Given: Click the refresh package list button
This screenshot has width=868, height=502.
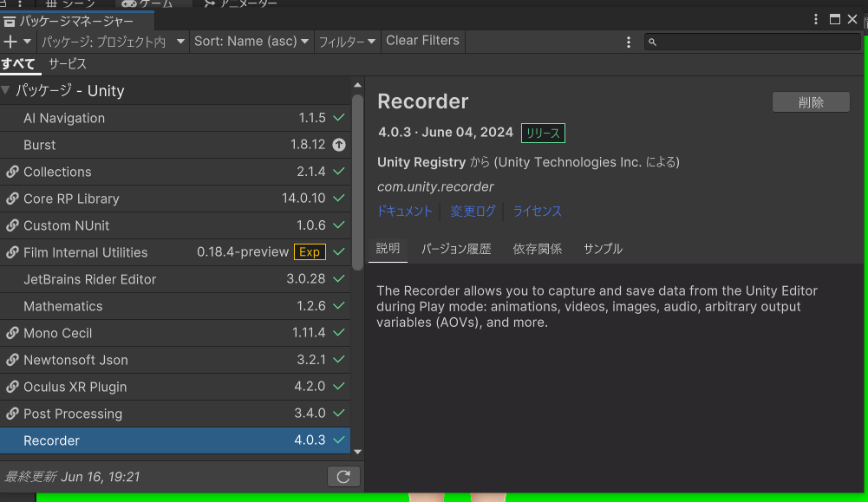Looking at the screenshot, I should (x=343, y=477).
